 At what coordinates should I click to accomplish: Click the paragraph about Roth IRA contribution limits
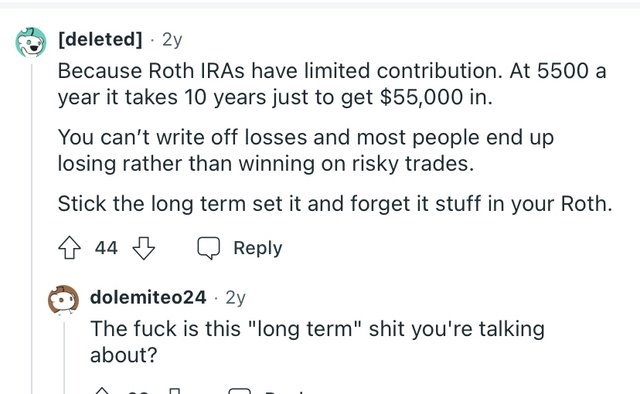332,84
